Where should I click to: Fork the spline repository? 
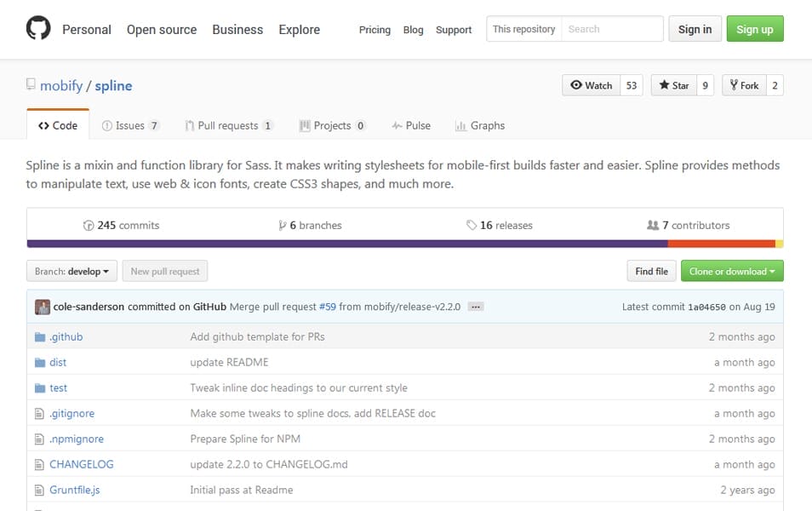pyautogui.click(x=744, y=85)
